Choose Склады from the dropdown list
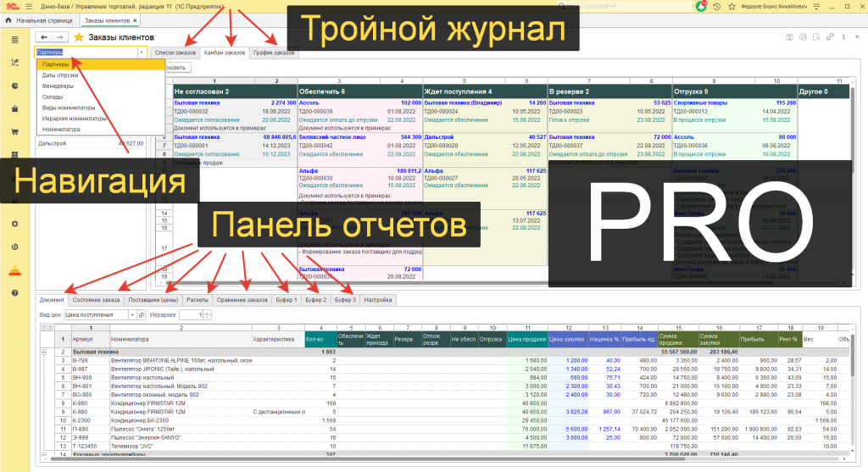Viewport: 868px width, 472px height. click(x=101, y=97)
